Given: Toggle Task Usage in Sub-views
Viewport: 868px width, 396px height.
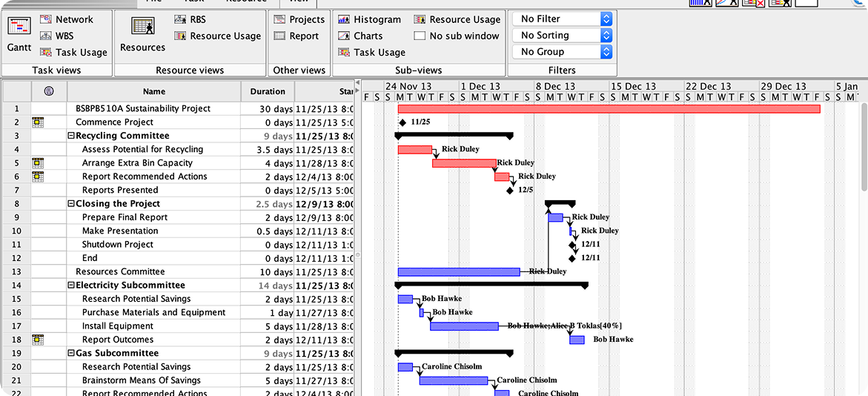Looking at the screenshot, I should pos(371,52).
